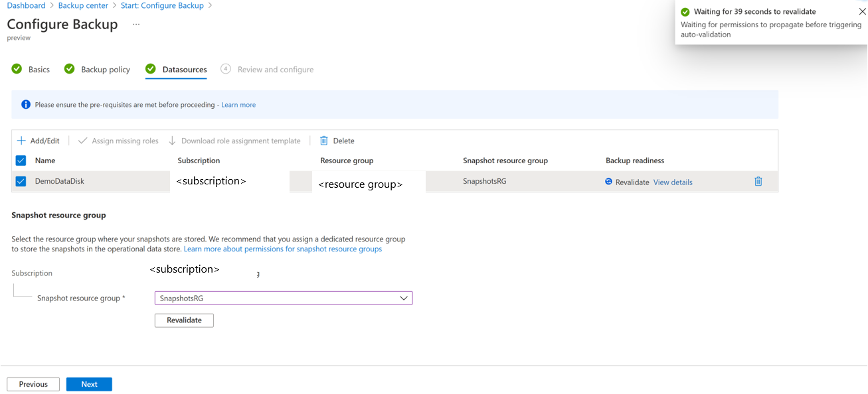The width and height of the screenshot is (868, 394).
Task: Switch to Review and configure tab
Action: click(x=275, y=70)
